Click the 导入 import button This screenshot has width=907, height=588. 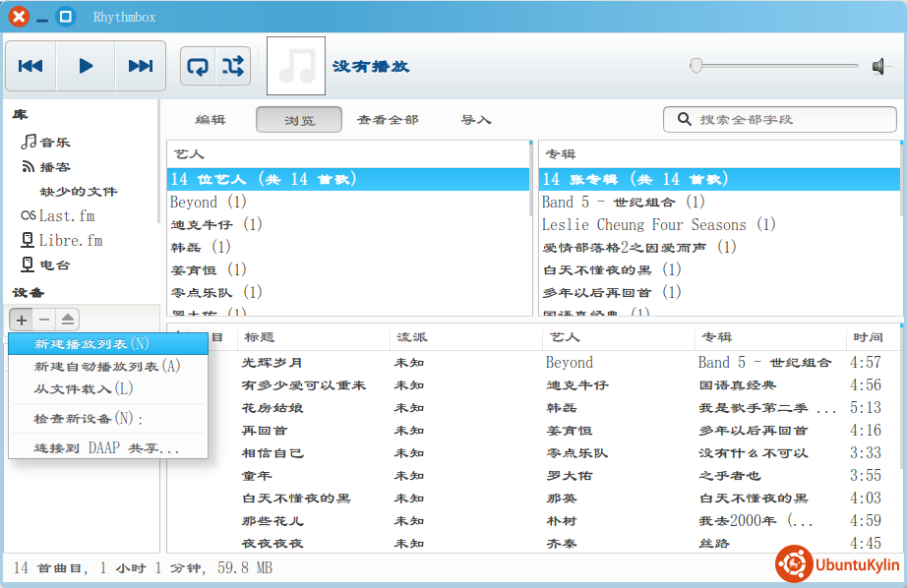point(475,120)
